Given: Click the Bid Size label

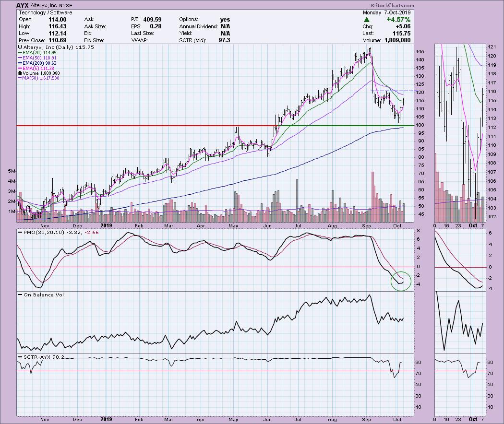Looking at the screenshot, I should (94, 40).
